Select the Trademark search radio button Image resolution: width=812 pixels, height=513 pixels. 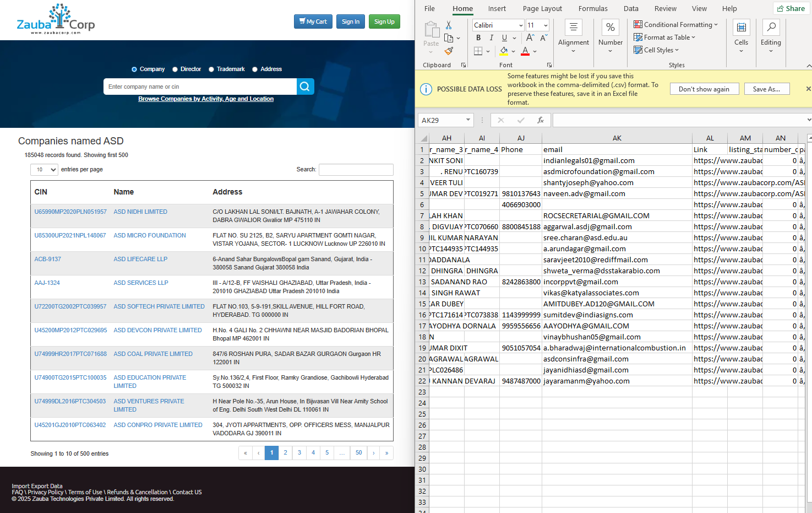click(x=211, y=69)
